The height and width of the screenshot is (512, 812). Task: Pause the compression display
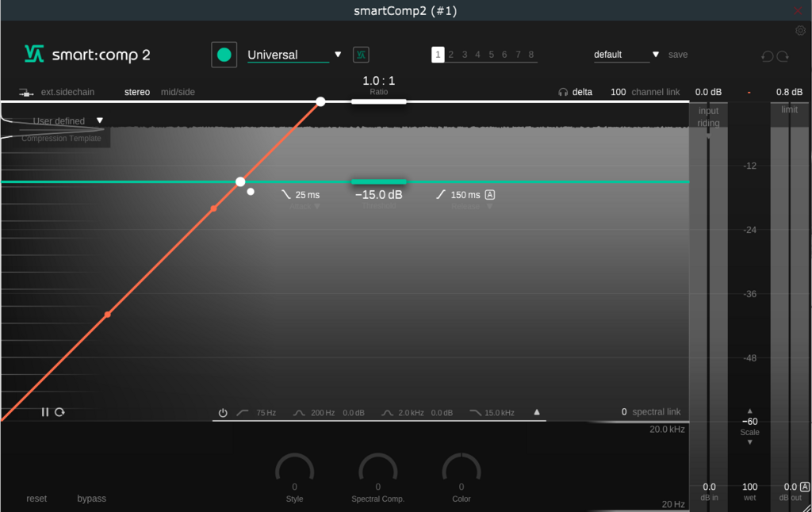tap(45, 412)
